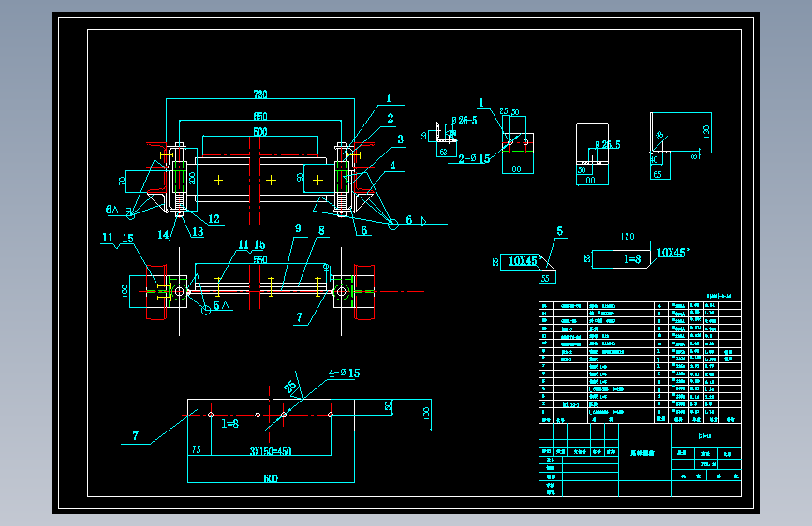Select the 120 dimension above the 1=8 plate
Image resolution: width=812 pixels, height=526 pixels.
tap(627, 236)
